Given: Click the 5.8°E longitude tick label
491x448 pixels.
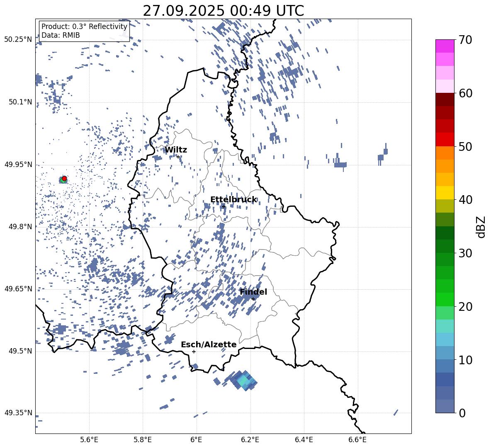Looking at the screenshot, I should (x=143, y=440).
